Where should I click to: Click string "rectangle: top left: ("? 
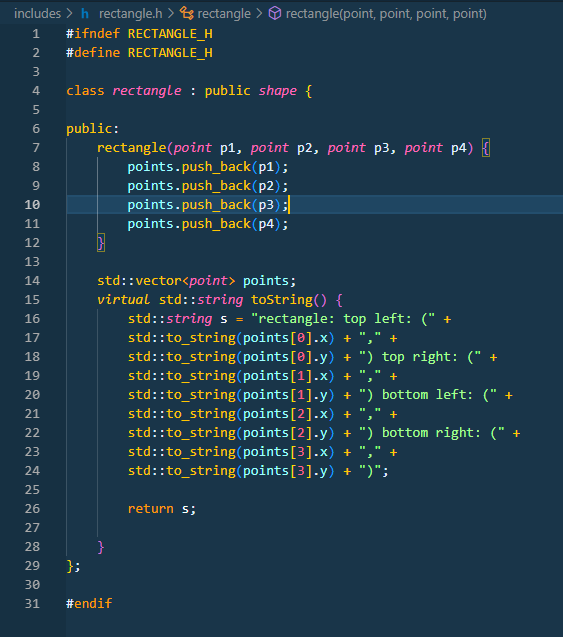tap(343, 319)
